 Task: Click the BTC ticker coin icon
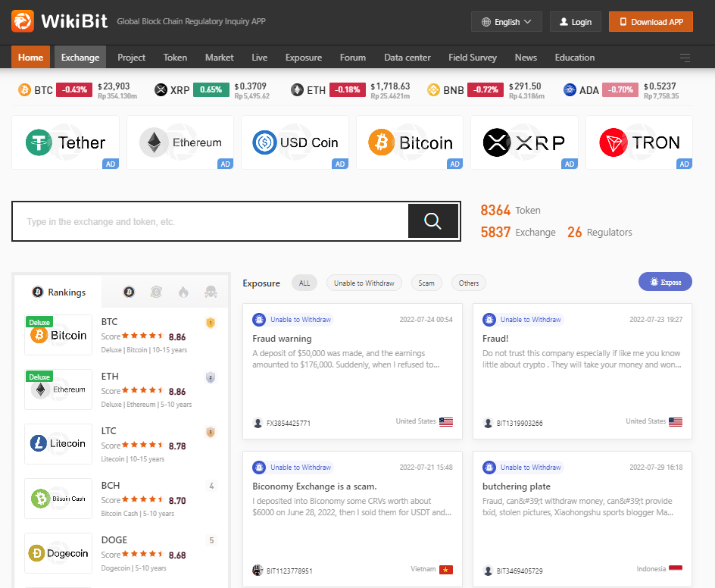coord(24,90)
